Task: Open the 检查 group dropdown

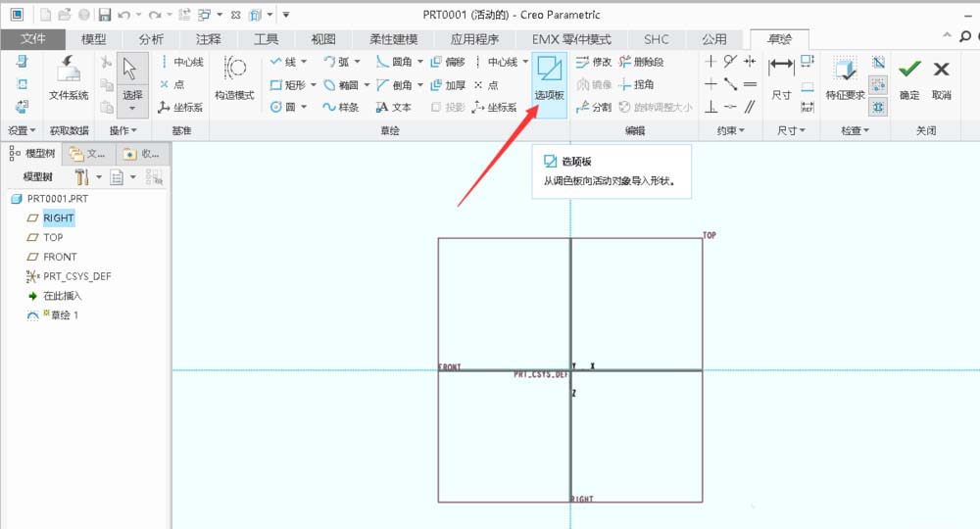Action: pyautogui.click(x=855, y=130)
